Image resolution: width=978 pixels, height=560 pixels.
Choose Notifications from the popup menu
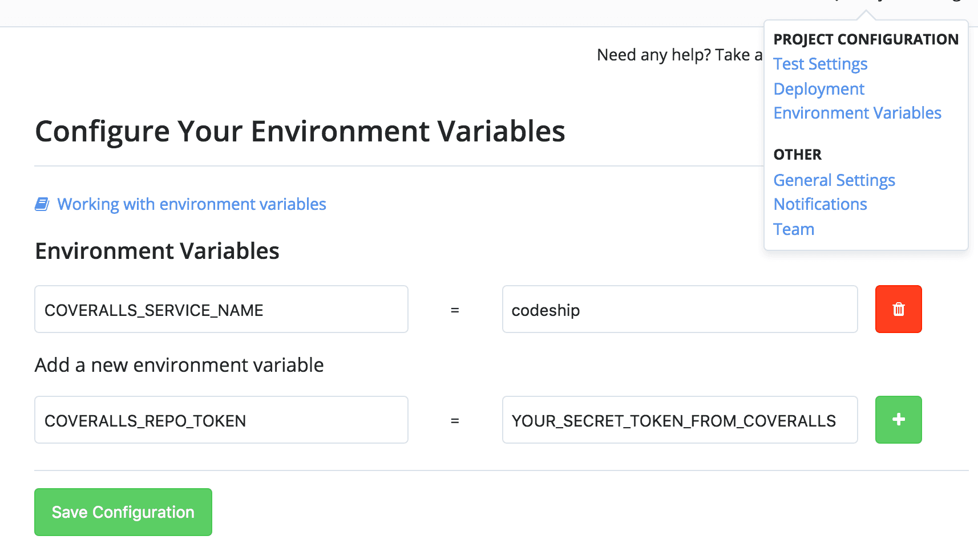click(820, 204)
